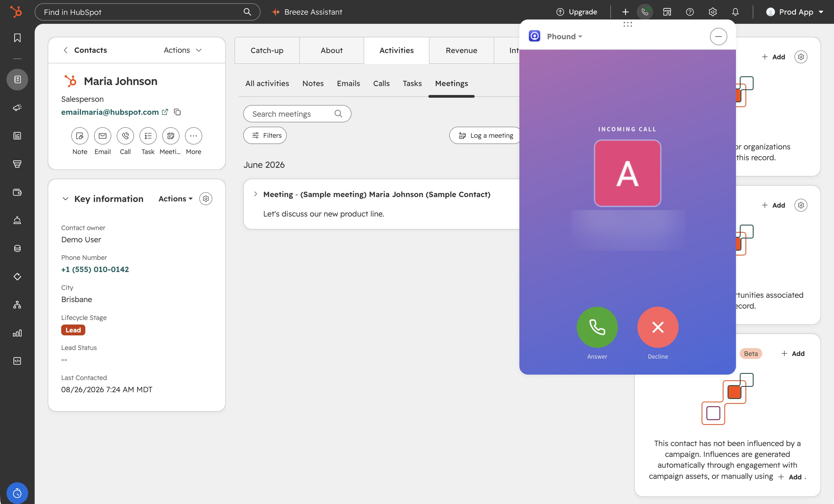Copy the contact email address

[x=177, y=112]
